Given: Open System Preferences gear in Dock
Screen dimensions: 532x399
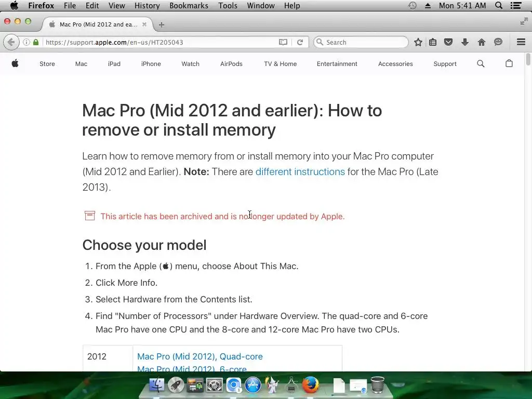Looking at the screenshot, I should coord(215,385).
